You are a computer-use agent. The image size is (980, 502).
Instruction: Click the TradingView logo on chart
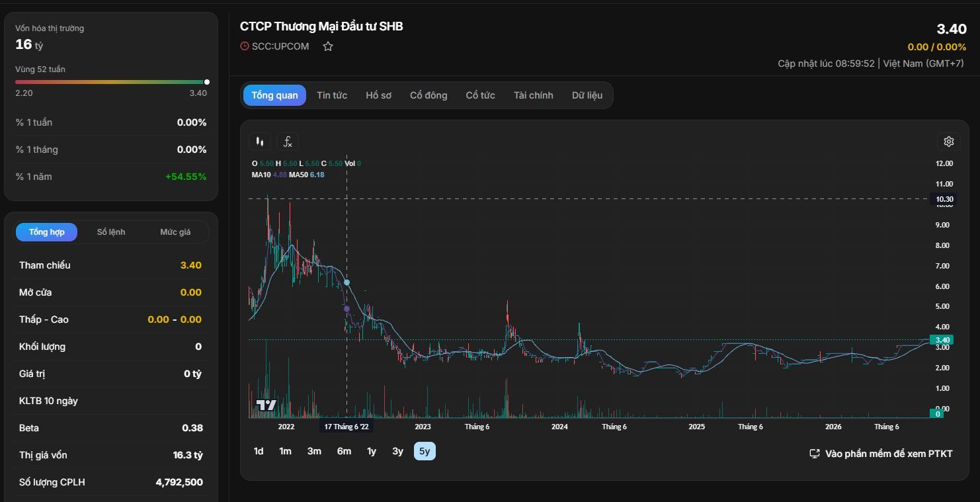(266, 405)
